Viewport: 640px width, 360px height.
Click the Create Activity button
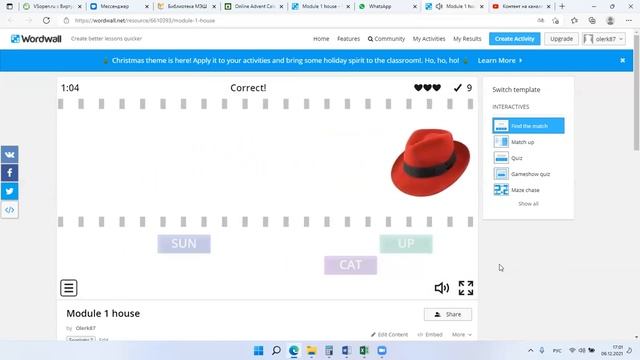click(515, 39)
